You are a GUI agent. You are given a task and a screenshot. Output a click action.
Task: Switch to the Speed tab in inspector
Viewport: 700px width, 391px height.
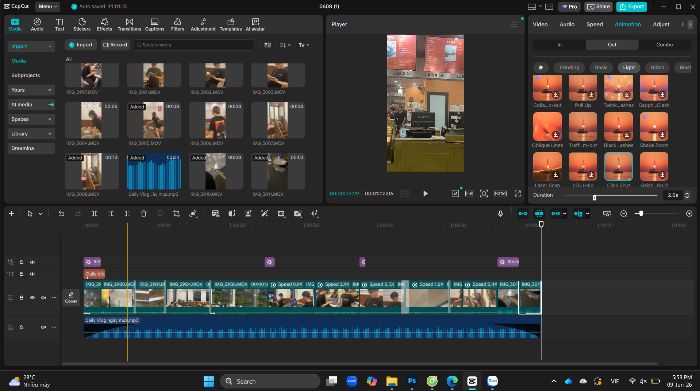click(x=595, y=24)
